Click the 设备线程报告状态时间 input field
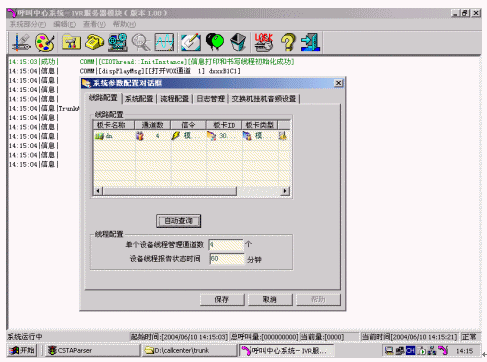This screenshot has height=362, width=487. coord(227,259)
